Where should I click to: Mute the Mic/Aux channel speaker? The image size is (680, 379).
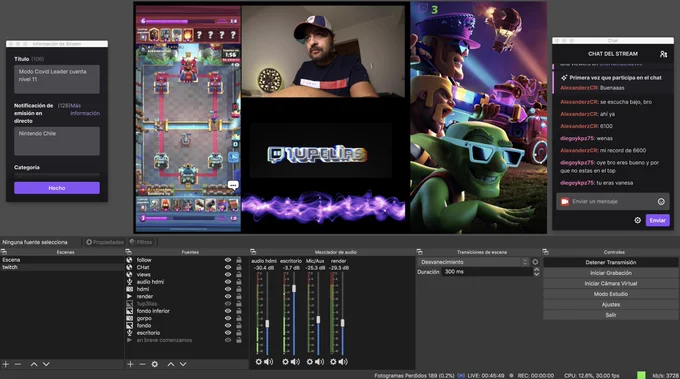320,362
